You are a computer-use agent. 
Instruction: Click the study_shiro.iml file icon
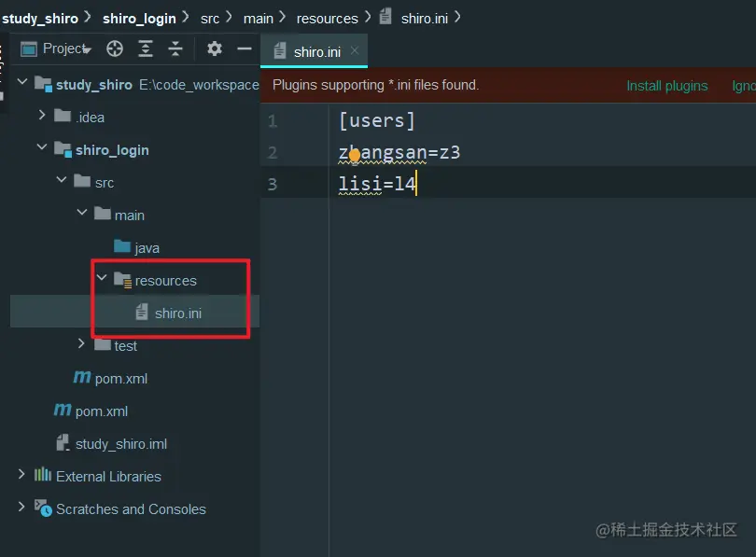[63, 442]
